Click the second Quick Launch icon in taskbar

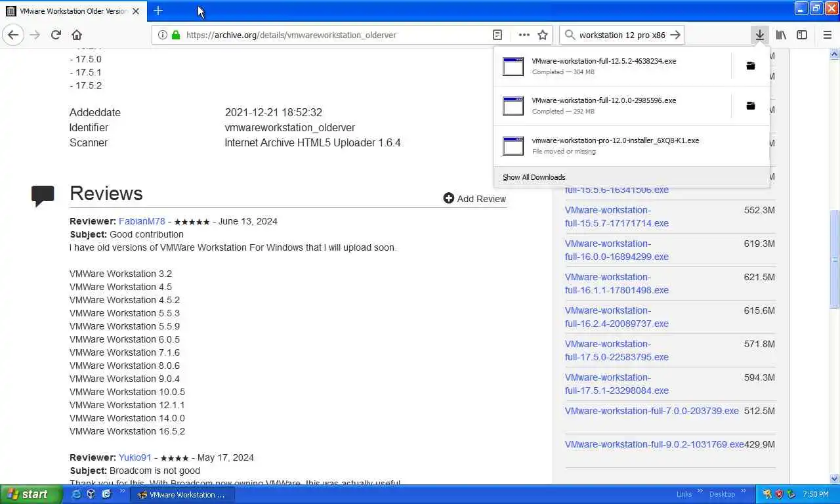(91, 494)
